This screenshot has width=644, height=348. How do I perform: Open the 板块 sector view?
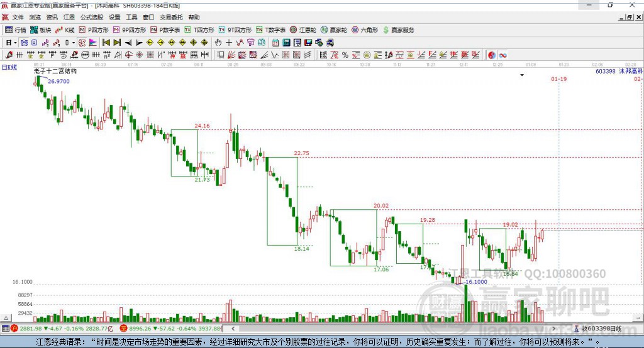pyautogui.click(x=40, y=30)
